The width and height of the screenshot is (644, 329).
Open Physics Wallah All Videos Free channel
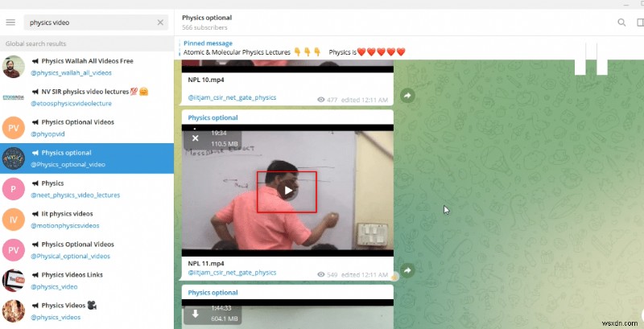tap(87, 67)
